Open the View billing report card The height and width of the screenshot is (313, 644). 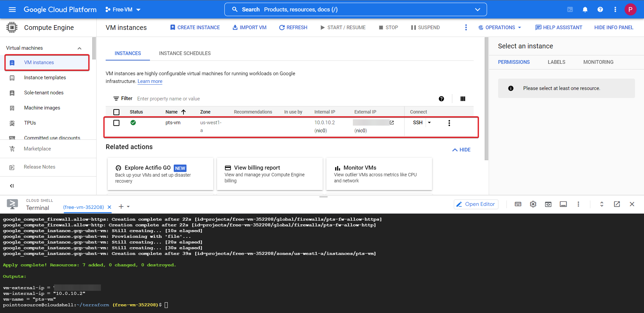270,174
